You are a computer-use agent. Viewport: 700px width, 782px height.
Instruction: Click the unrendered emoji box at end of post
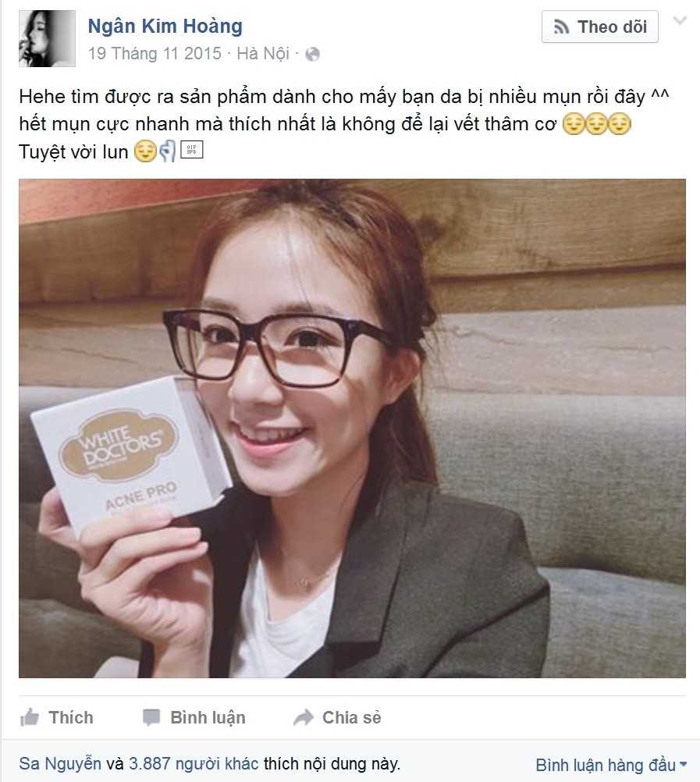click(191, 150)
